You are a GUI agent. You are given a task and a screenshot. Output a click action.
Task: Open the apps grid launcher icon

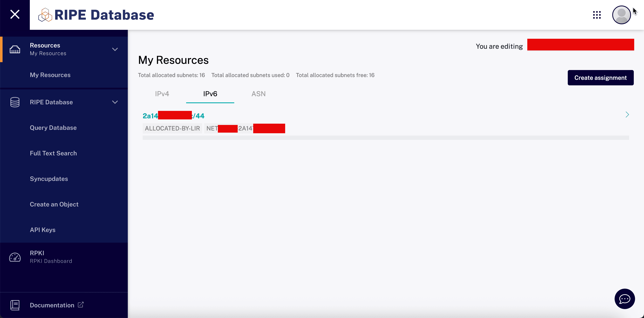coord(597,15)
